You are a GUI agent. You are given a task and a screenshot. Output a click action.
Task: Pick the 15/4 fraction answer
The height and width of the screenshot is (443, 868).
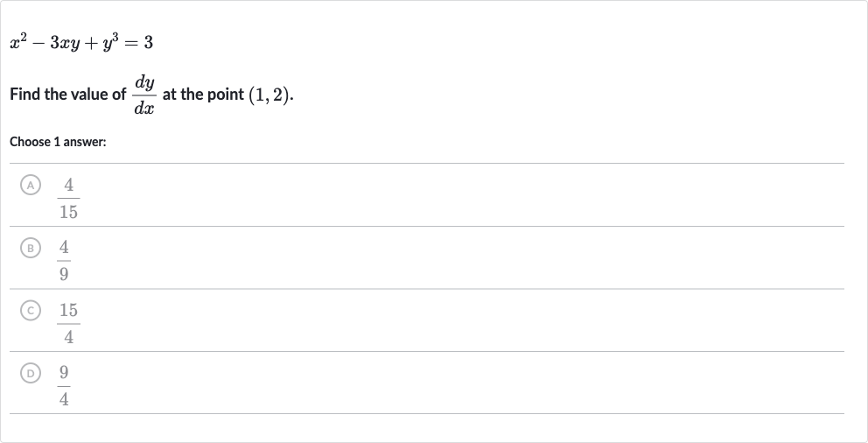(68, 323)
